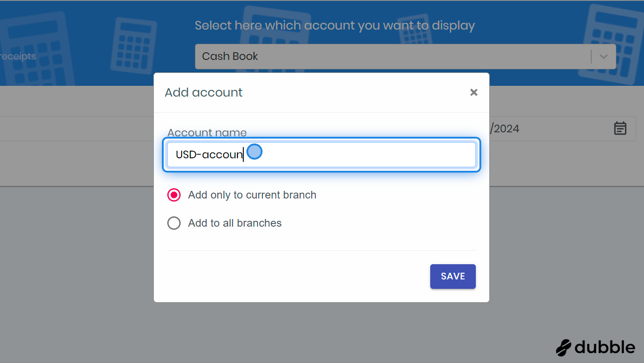Viewport: 644px width, 363px height.
Task: Click the dubble logo
Action: [x=595, y=347]
